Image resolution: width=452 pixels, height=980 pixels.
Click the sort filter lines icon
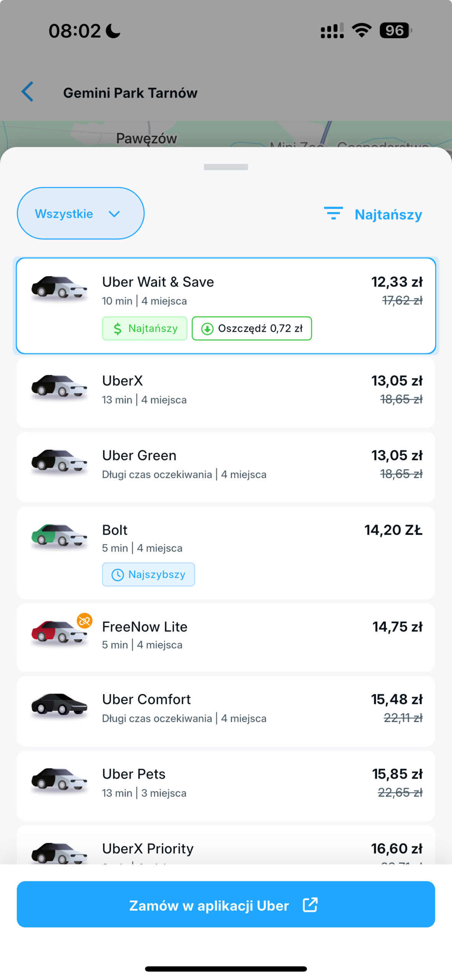333,213
